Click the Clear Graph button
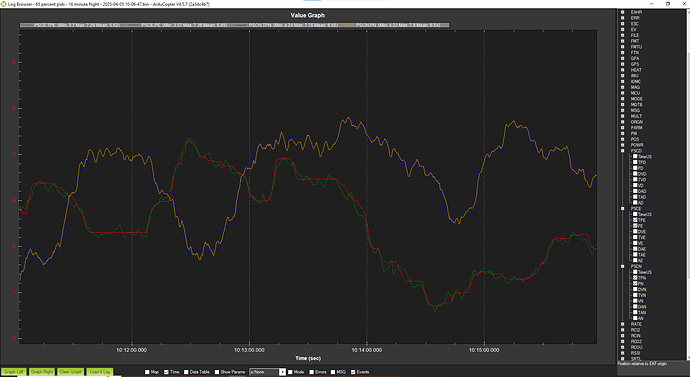 [70, 372]
